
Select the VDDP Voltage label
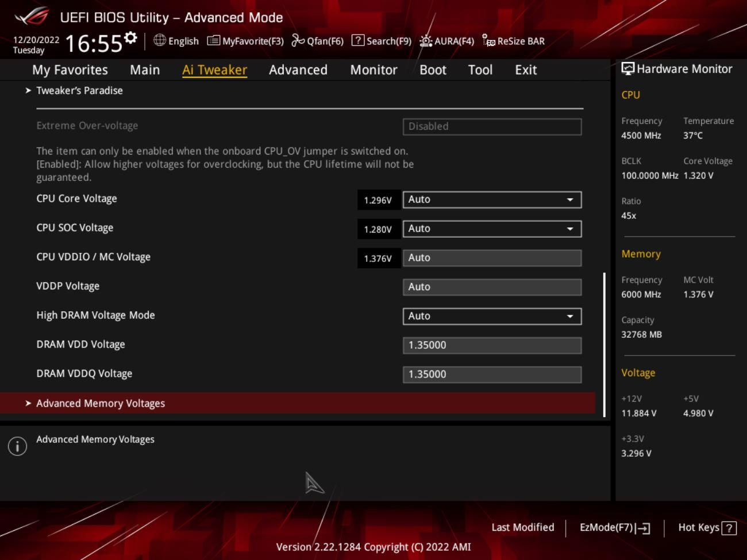(68, 286)
